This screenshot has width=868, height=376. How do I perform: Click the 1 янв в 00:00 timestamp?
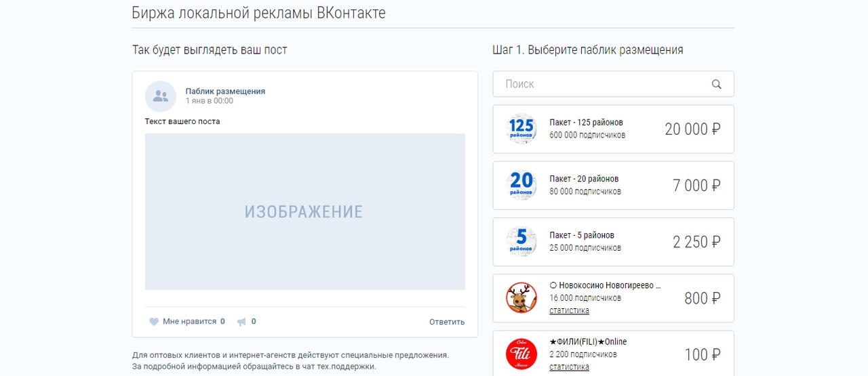[210, 101]
